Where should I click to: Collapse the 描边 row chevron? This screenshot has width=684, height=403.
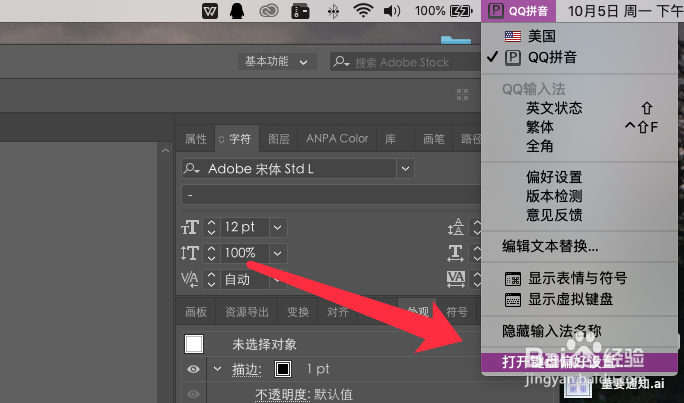coord(217,369)
